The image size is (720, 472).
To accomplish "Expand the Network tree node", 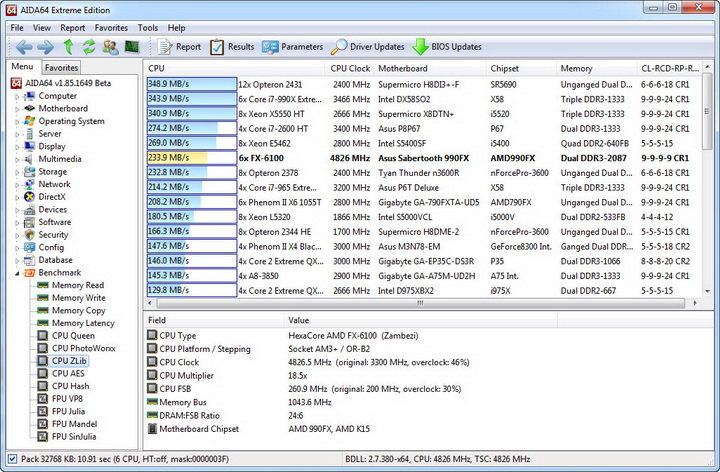I will pyautogui.click(x=17, y=185).
